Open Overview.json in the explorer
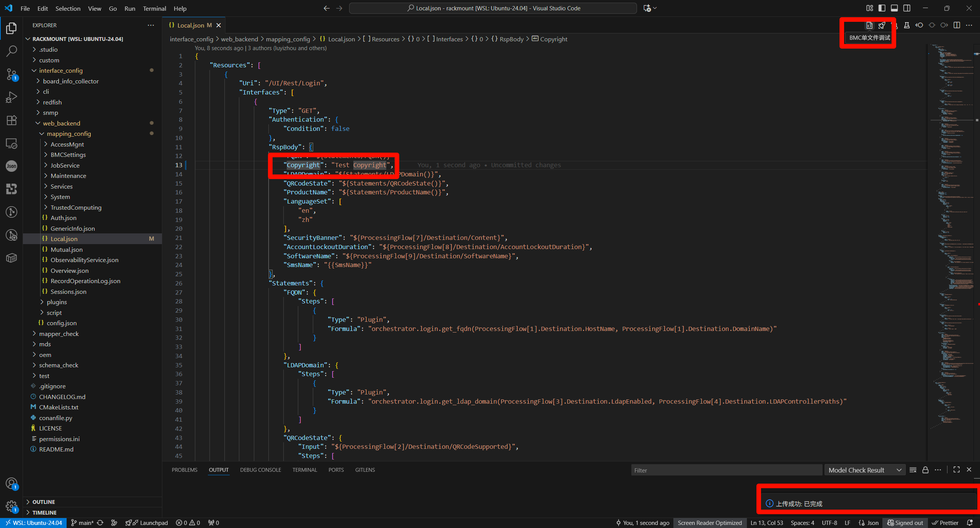 click(x=70, y=271)
